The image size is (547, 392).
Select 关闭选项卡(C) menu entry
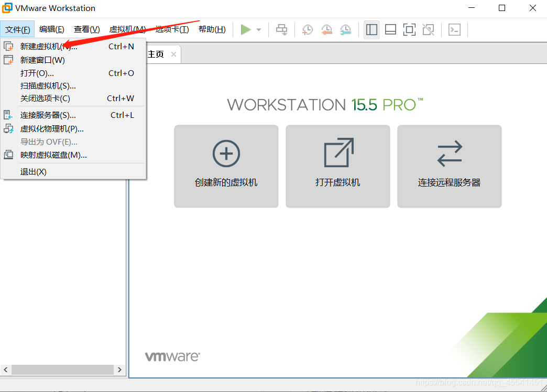pyautogui.click(x=73, y=99)
